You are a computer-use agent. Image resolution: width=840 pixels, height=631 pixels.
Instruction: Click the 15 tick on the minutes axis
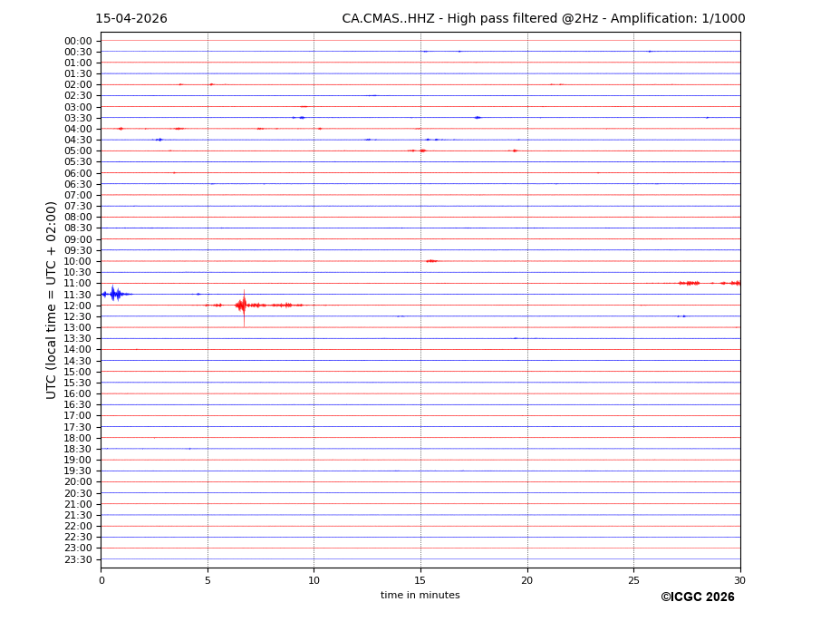coord(420,580)
